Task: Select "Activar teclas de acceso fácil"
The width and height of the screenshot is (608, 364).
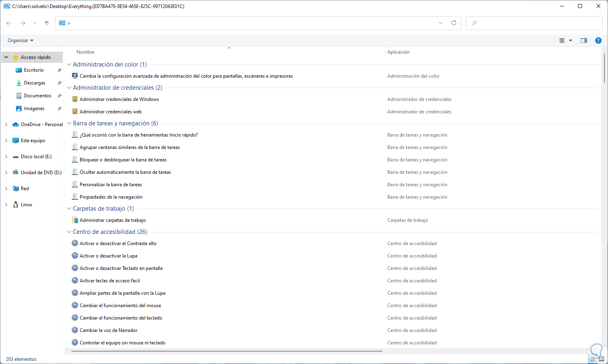Action: coord(110,281)
